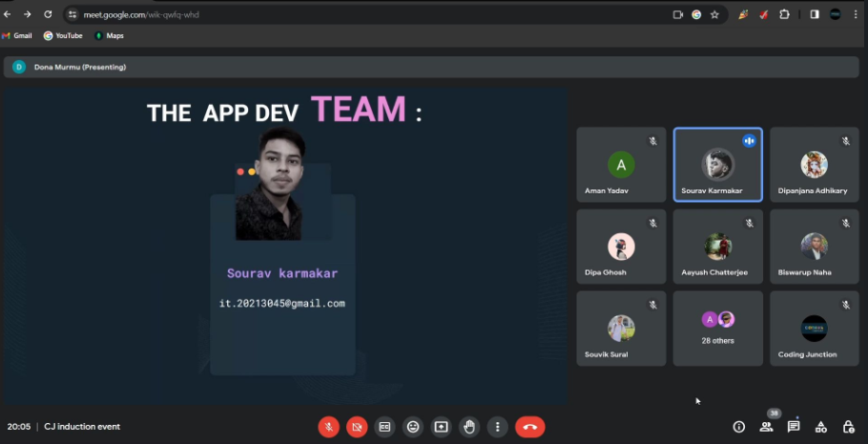Open the host controls lock icon
This screenshot has height=444, width=868.
tap(848, 427)
